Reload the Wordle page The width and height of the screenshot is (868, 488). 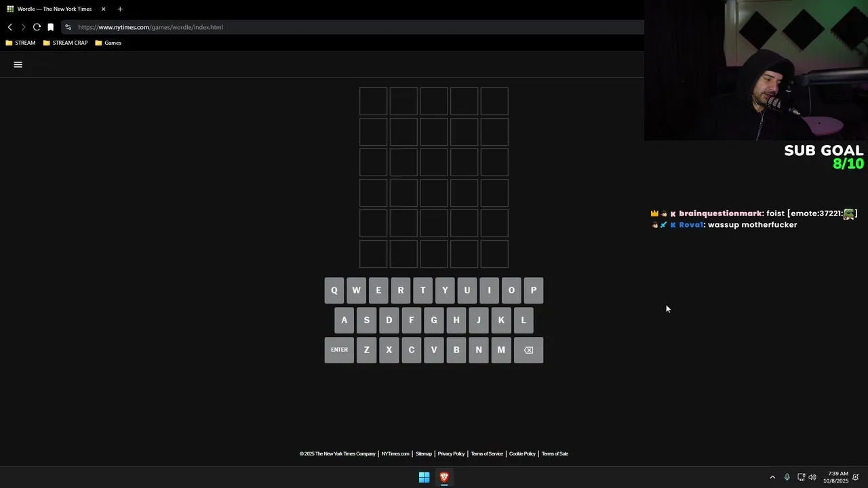coord(37,27)
